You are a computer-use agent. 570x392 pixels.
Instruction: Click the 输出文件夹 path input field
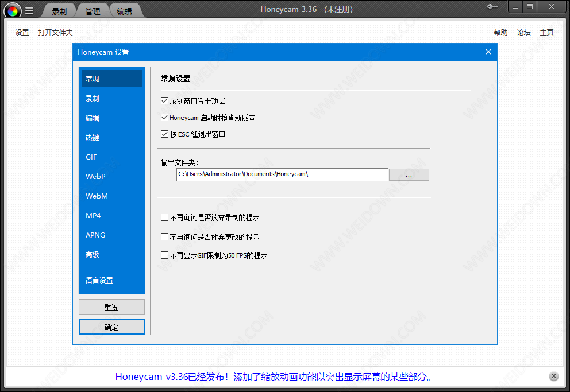[x=282, y=174]
